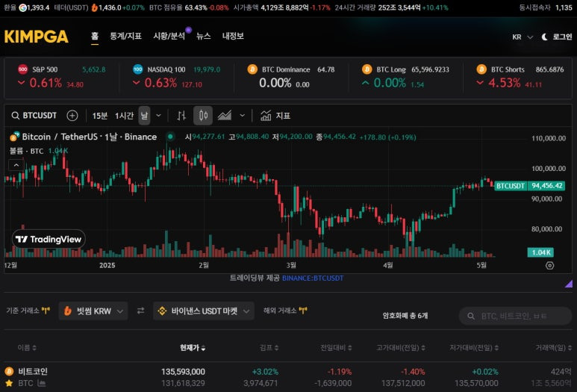Screen dimensions: 577x392
Task: Click the +3.02% kimchi premium value
Action: coord(265,372)
